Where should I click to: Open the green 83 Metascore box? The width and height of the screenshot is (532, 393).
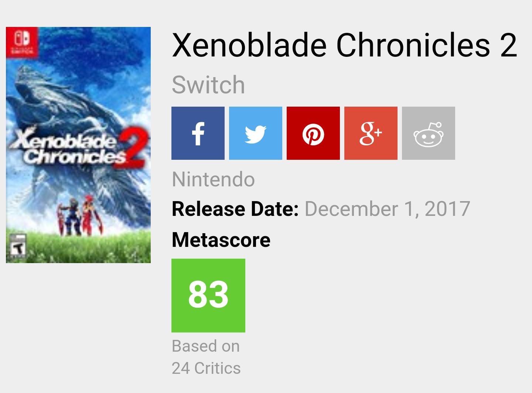coord(208,296)
